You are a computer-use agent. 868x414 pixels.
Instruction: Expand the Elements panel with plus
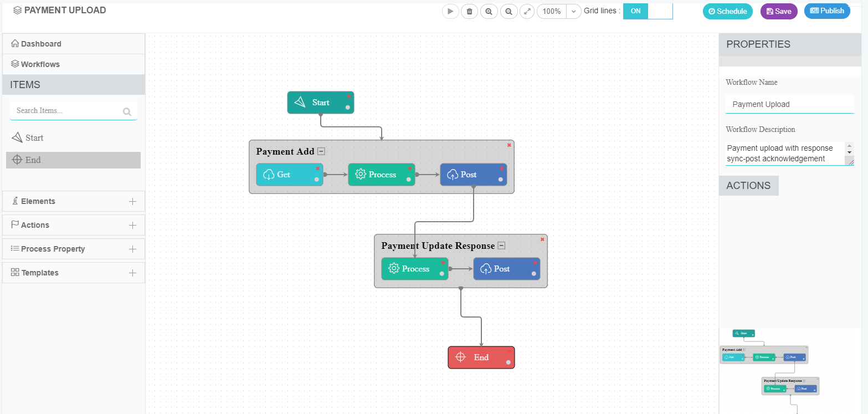coord(133,201)
